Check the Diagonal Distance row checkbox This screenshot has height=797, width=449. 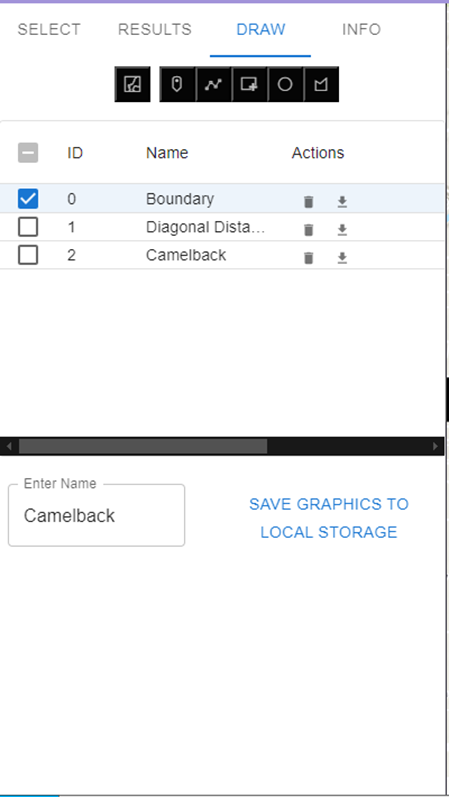[28, 227]
